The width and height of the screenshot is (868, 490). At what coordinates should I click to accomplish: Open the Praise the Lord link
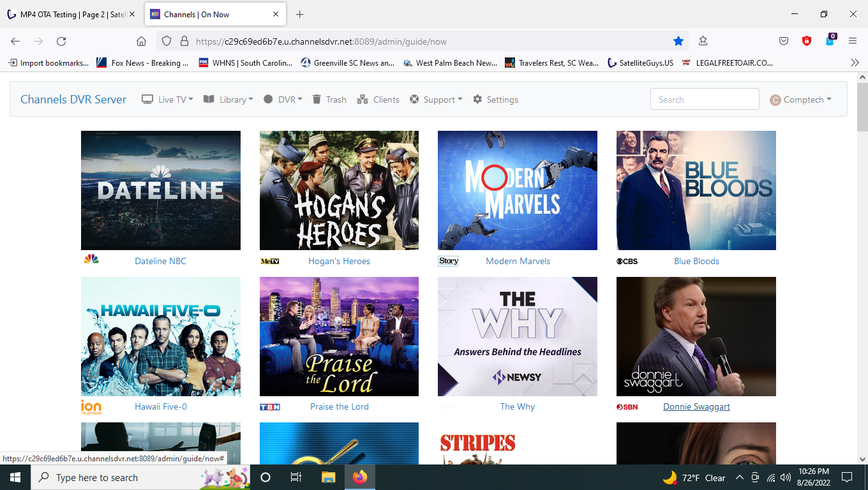pyautogui.click(x=339, y=406)
